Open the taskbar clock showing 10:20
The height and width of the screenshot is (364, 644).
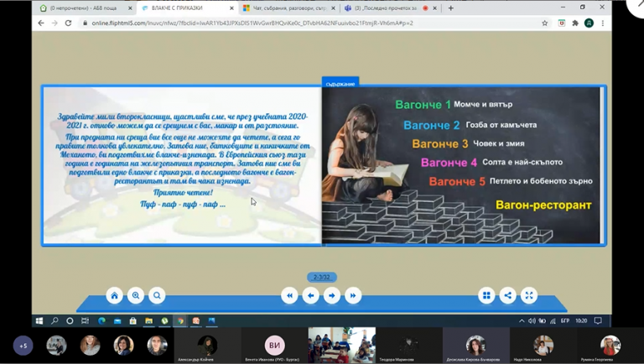tap(581, 321)
